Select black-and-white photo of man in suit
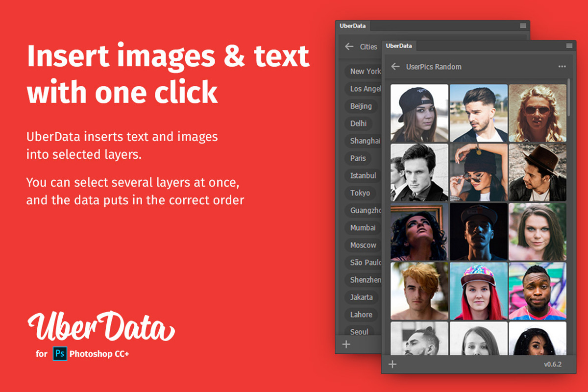Image resolution: width=588 pixels, height=392 pixels. point(419,172)
